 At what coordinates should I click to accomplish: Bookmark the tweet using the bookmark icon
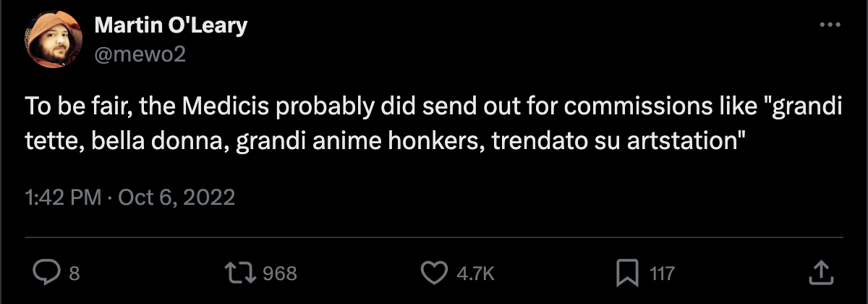click(626, 273)
